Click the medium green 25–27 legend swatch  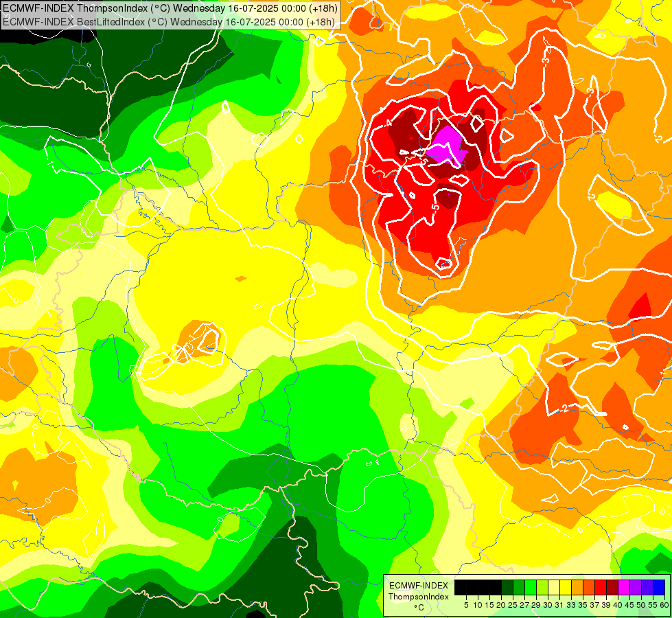(x=519, y=587)
